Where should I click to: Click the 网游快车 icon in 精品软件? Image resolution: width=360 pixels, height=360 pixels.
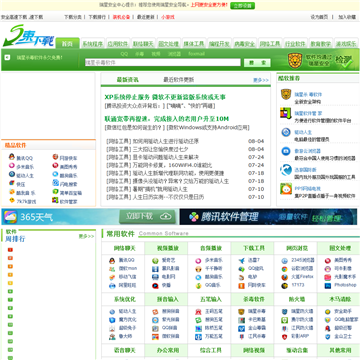tap(55, 157)
